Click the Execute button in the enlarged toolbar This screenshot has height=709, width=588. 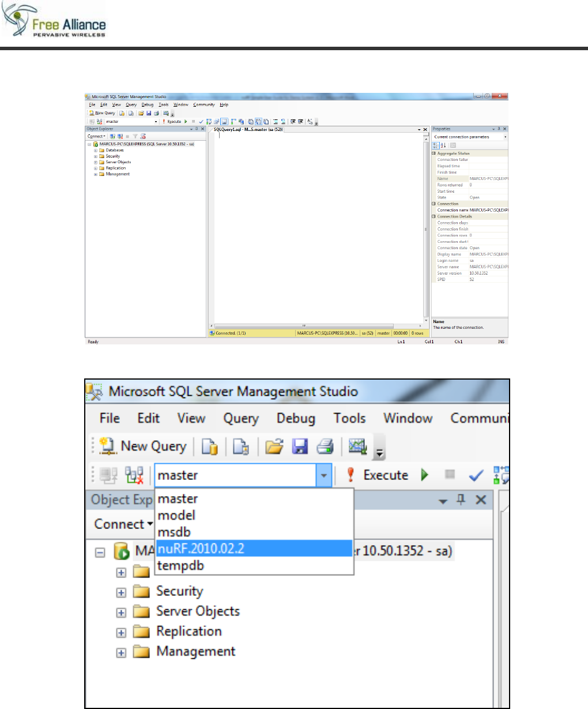[378, 475]
